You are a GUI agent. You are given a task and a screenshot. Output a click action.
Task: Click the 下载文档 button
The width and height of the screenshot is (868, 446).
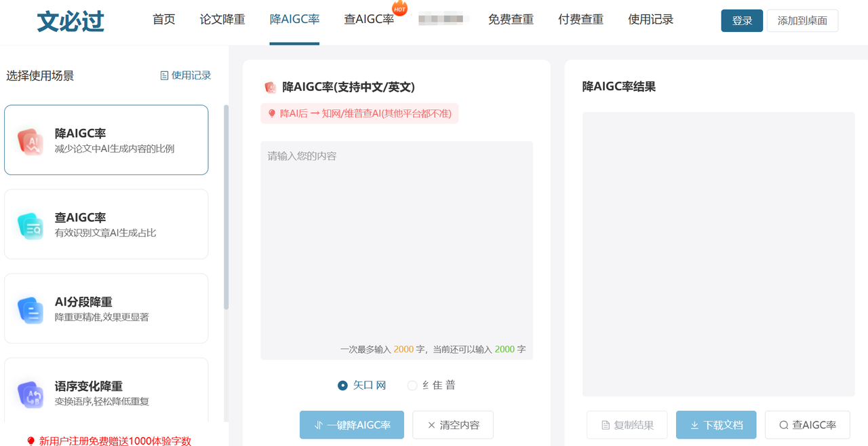click(x=716, y=425)
